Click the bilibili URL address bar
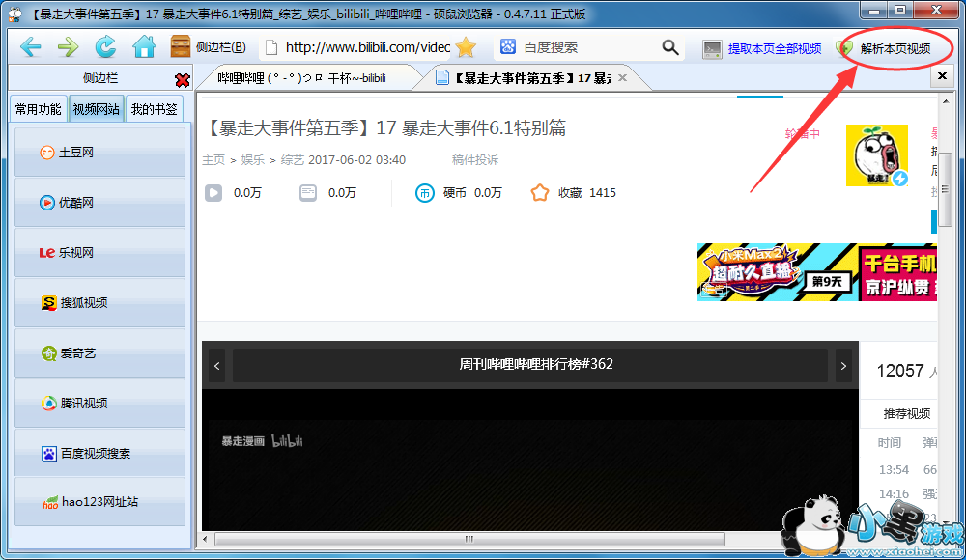Image resolution: width=966 pixels, height=560 pixels. pyautogui.click(x=367, y=47)
